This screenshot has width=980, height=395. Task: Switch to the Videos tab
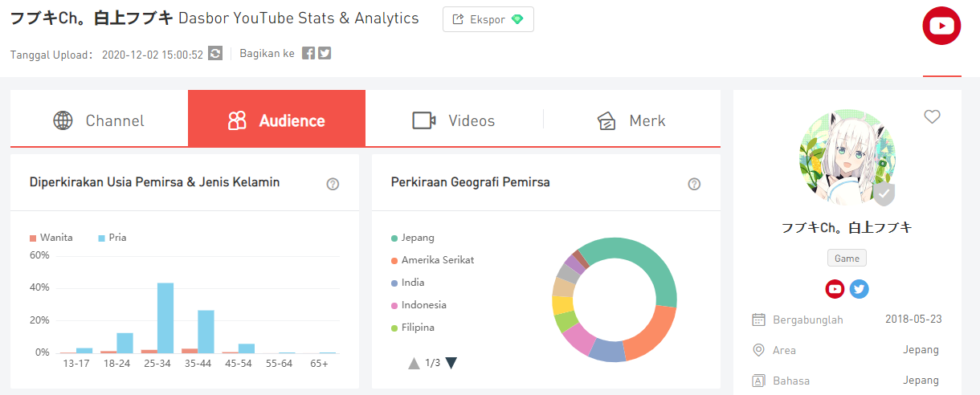click(x=454, y=121)
